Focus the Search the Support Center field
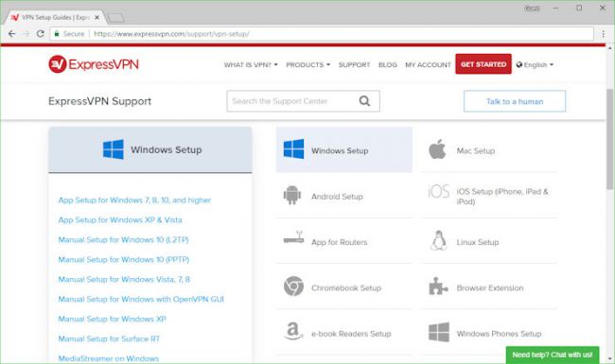 pos(303,101)
